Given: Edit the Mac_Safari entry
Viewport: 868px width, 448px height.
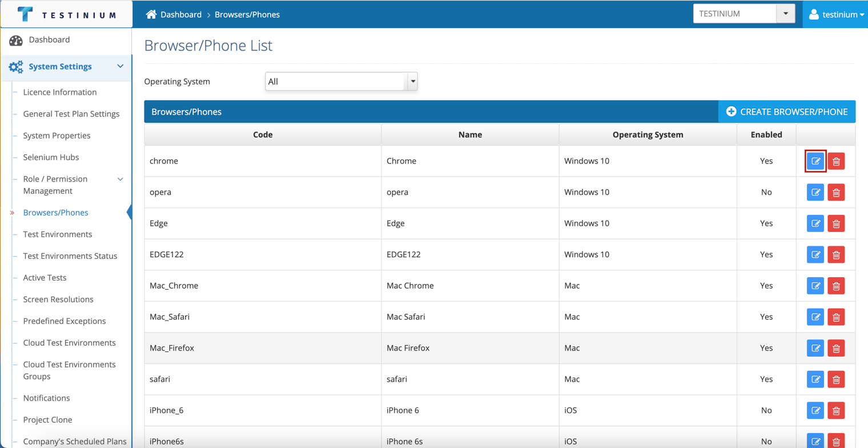Looking at the screenshot, I should (815, 317).
